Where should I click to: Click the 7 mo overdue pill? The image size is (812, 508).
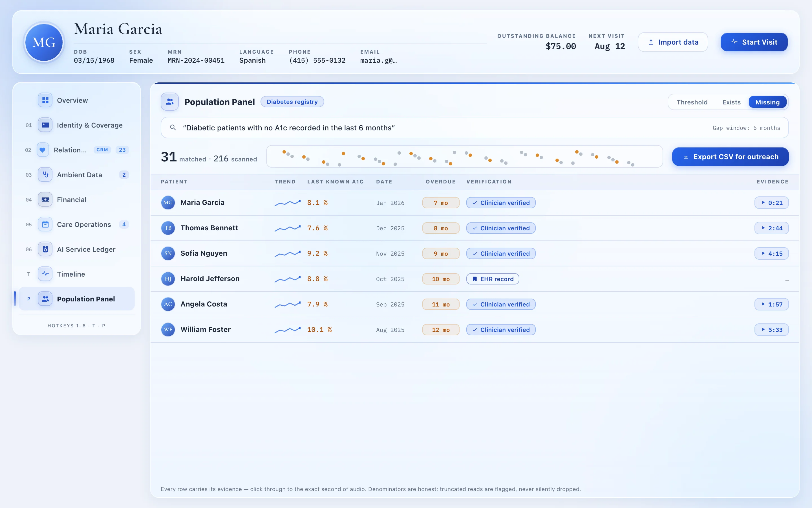(441, 203)
